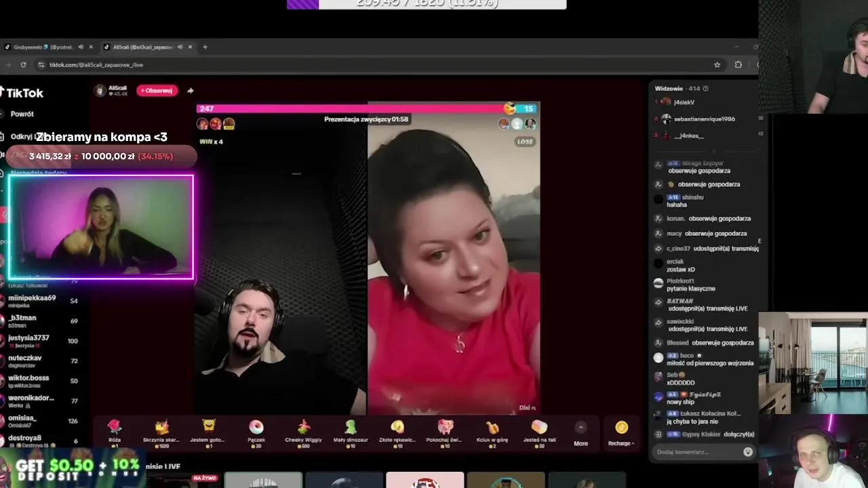Click the share arrow next to Obserwuj

[x=190, y=90]
